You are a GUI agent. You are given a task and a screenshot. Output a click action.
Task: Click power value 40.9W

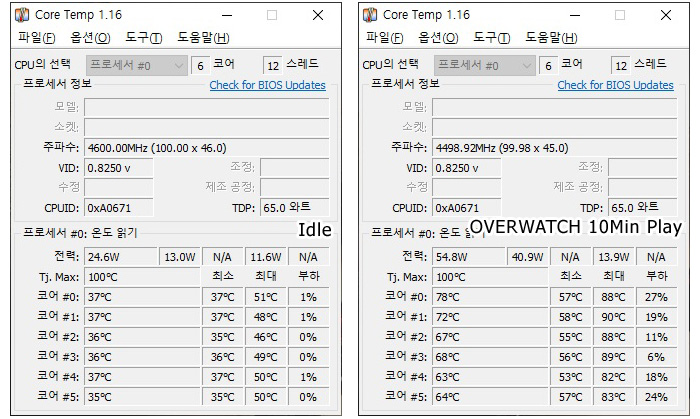[x=527, y=257]
